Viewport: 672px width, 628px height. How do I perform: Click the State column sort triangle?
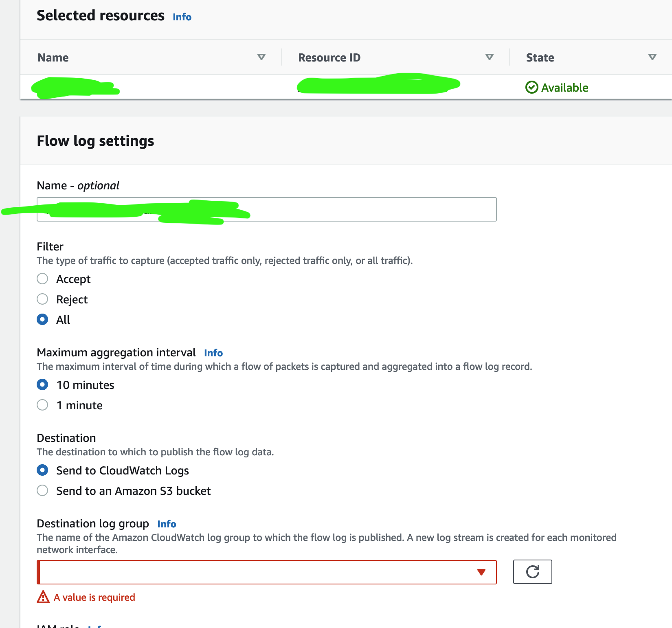(652, 57)
